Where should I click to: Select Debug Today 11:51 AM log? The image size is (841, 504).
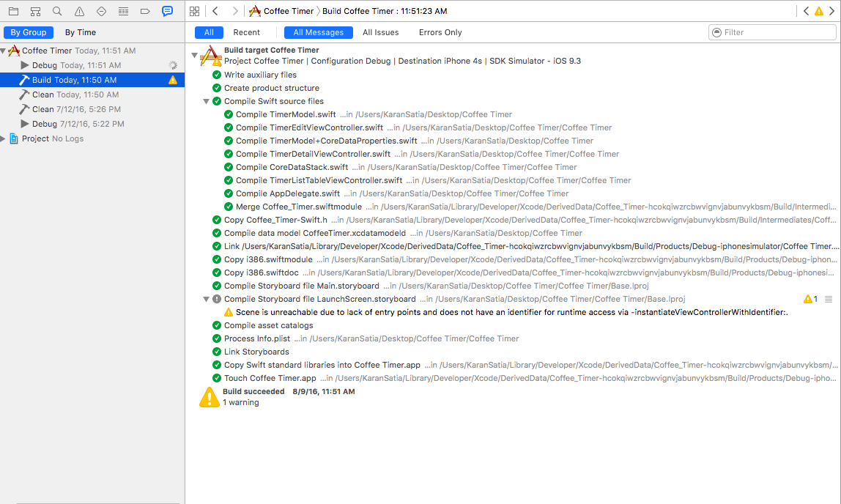click(x=92, y=65)
